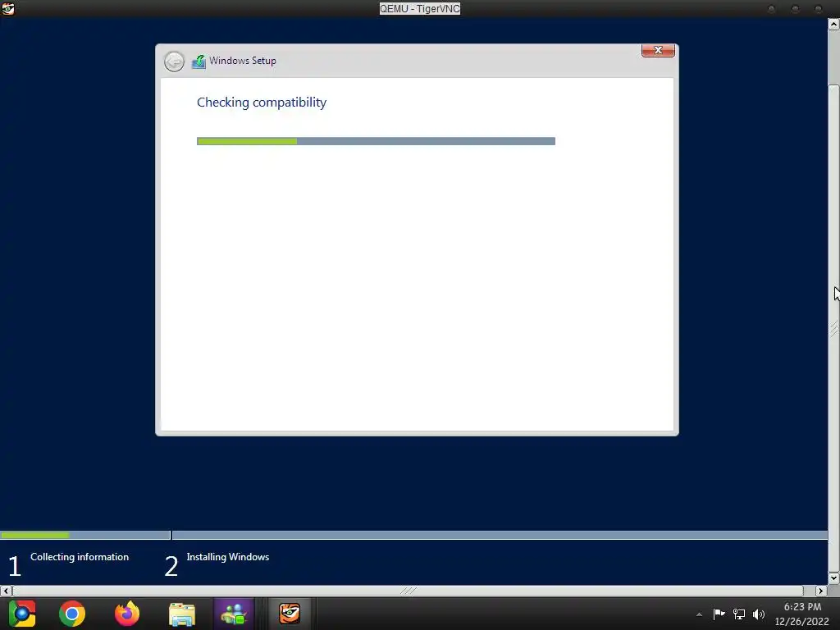Screen dimensions: 840x630
Task: Switch to TigerVNC viewer taskbar button
Action: pyautogui.click(x=290, y=614)
